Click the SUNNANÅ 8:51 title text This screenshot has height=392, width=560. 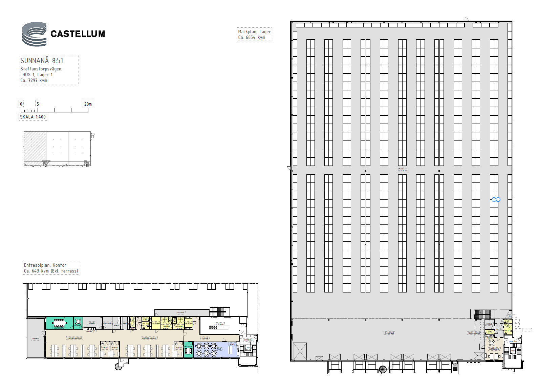(42, 61)
